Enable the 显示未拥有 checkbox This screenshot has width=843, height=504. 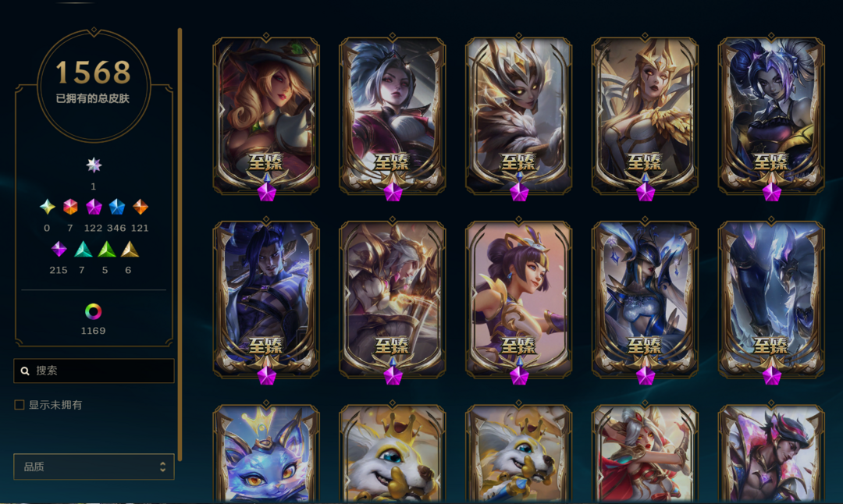20,405
